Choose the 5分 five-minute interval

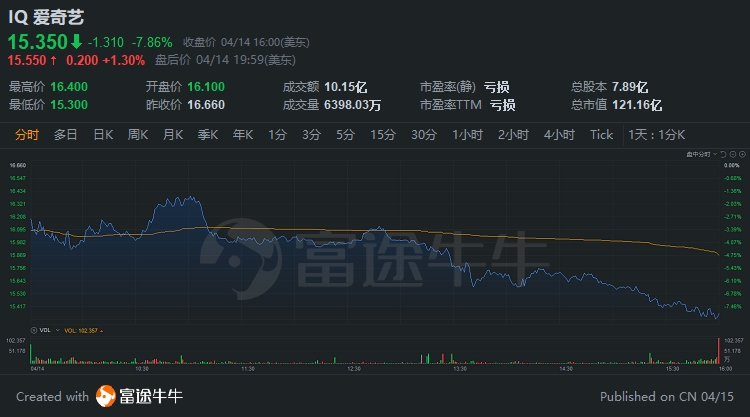point(345,135)
